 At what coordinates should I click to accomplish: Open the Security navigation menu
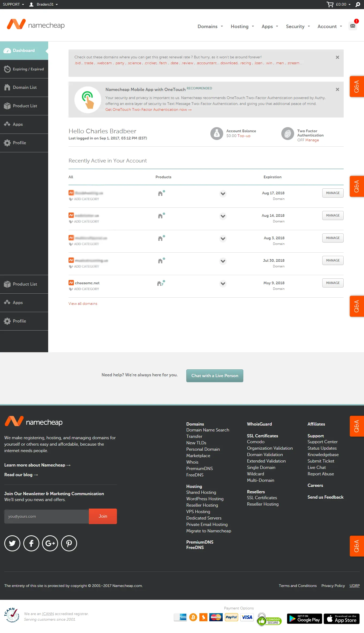298,26
